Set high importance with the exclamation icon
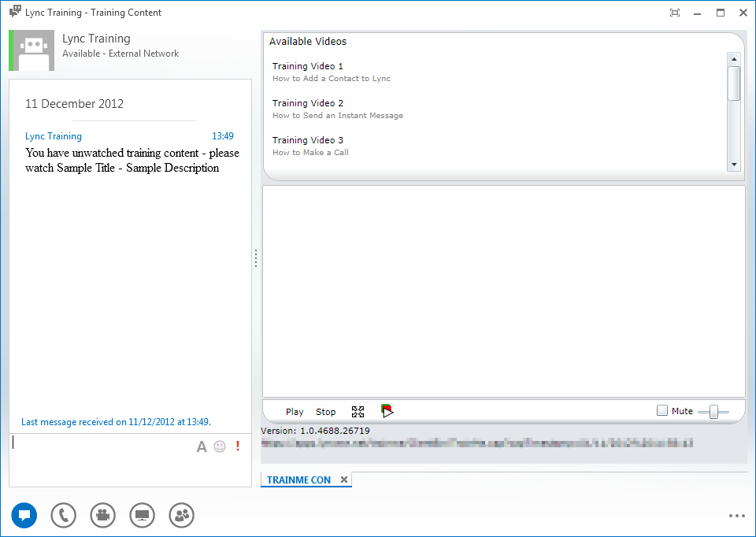The width and height of the screenshot is (756, 537). pyautogui.click(x=238, y=446)
